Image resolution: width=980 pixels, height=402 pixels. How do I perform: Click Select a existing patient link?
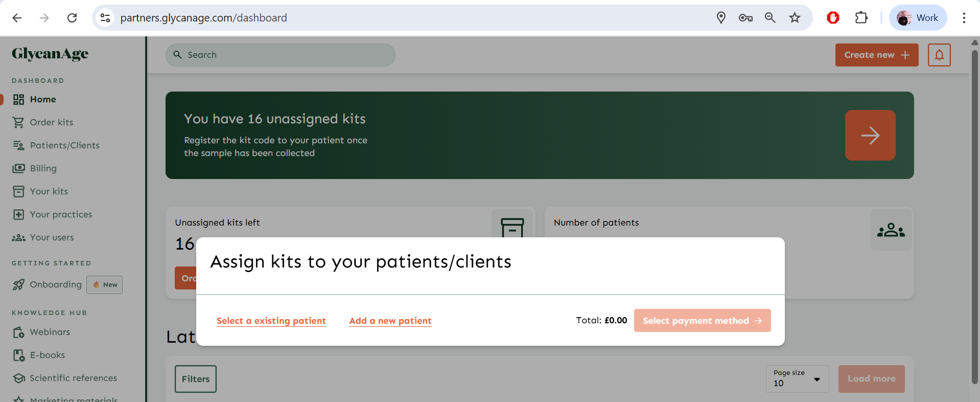[271, 321]
